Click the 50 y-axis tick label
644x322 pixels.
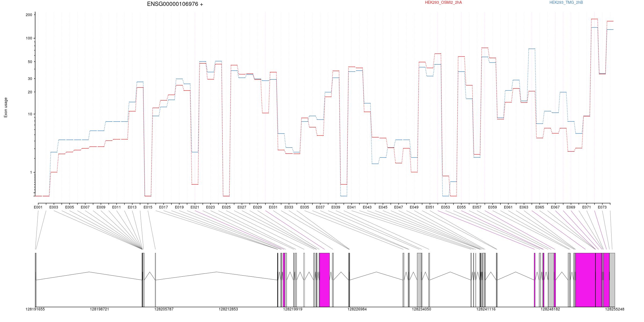(x=30, y=62)
